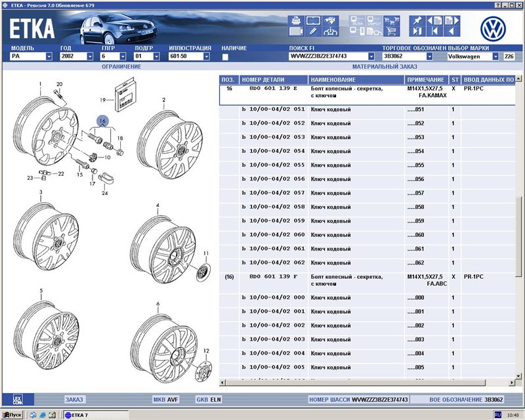Click the НАИМЕНОВАНИЕ column header
525x420 pixels.
[356, 79]
